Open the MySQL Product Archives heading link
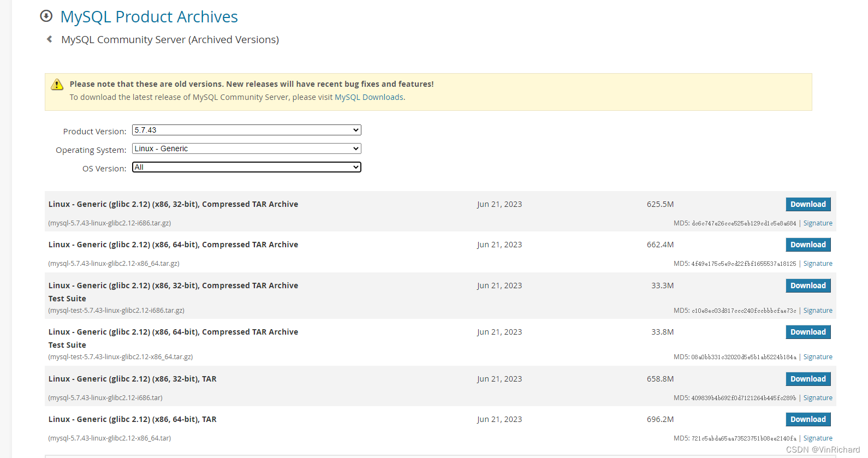 [149, 16]
